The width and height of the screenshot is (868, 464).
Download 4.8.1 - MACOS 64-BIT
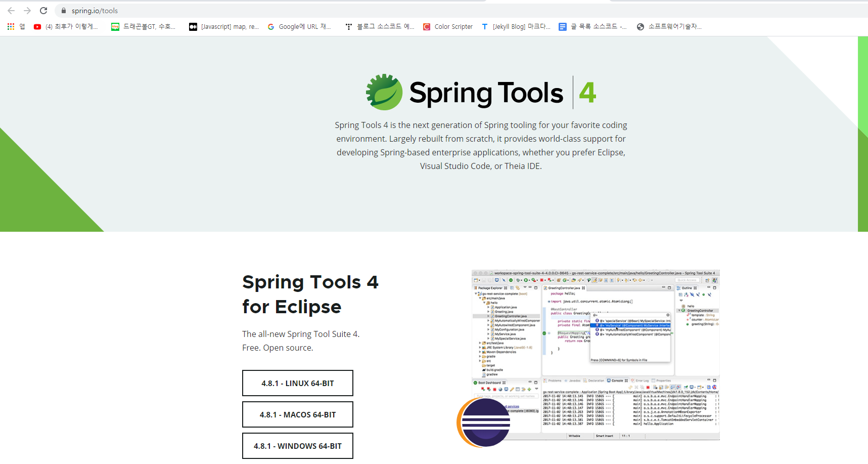point(298,414)
